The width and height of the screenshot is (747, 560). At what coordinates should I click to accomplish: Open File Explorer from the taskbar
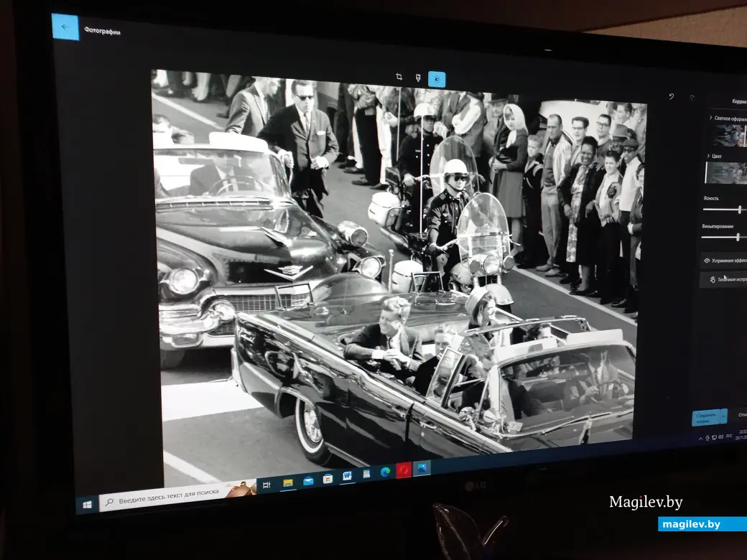pyautogui.click(x=288, y=482)
